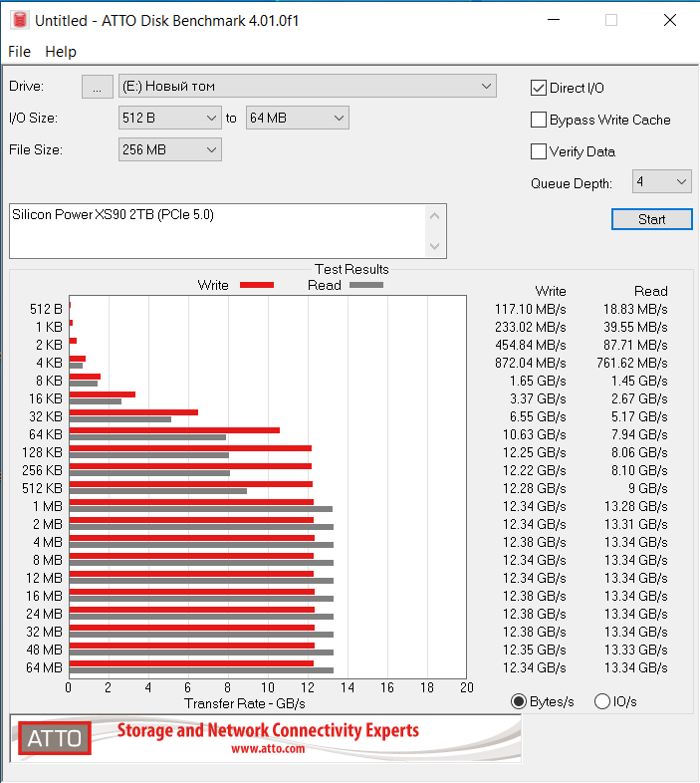The width and height of the screenshot is (700, 783).
Task: Open the File menu
Action: 20,52
